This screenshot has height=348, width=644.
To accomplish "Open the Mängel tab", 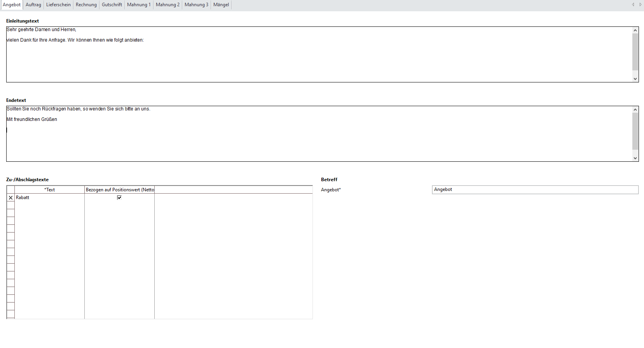I will (221, 5).
